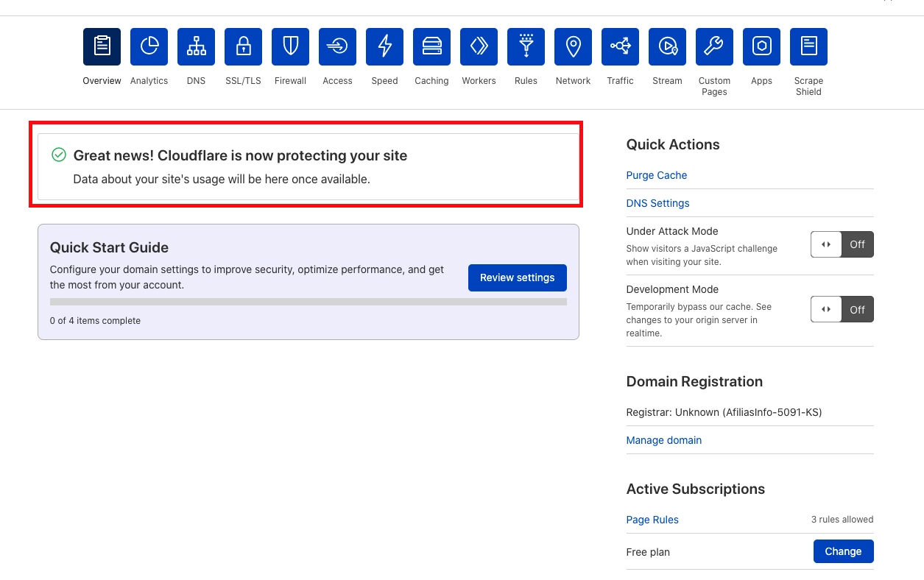924x580 pixels.
Task: Click the Change plan button
Action: [x=843, y=551]
